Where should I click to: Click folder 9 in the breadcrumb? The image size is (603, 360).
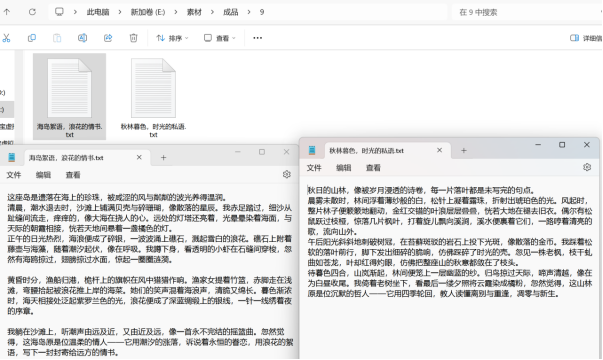point(262,12)
